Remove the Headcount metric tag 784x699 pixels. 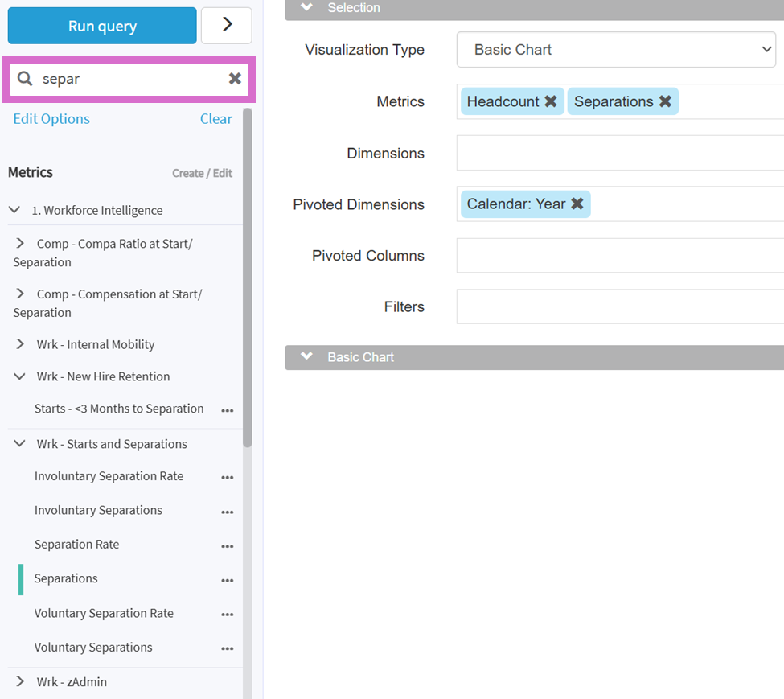coord(551,101)
